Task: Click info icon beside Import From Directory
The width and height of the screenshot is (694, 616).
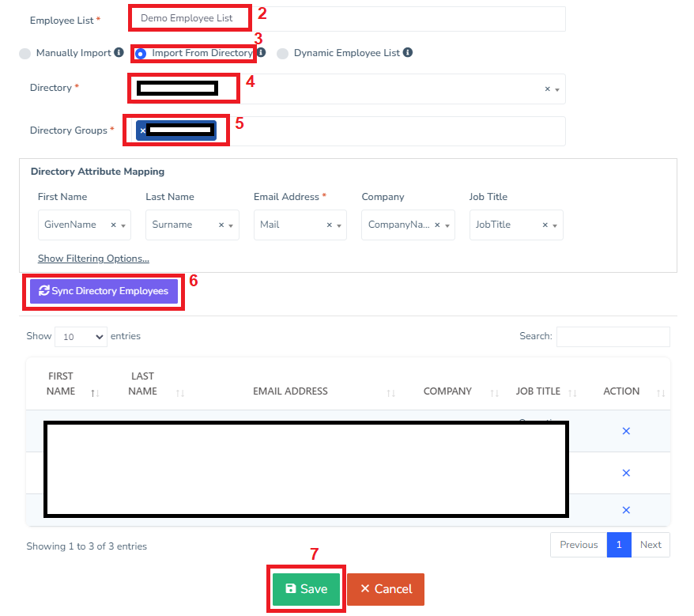Action: [x=261, y=53]
